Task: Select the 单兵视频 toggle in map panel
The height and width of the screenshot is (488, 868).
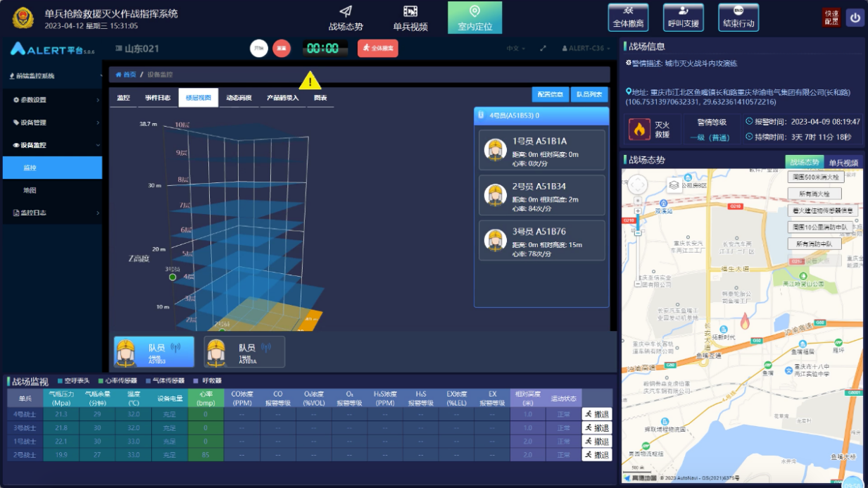Action: coord(843,163)
